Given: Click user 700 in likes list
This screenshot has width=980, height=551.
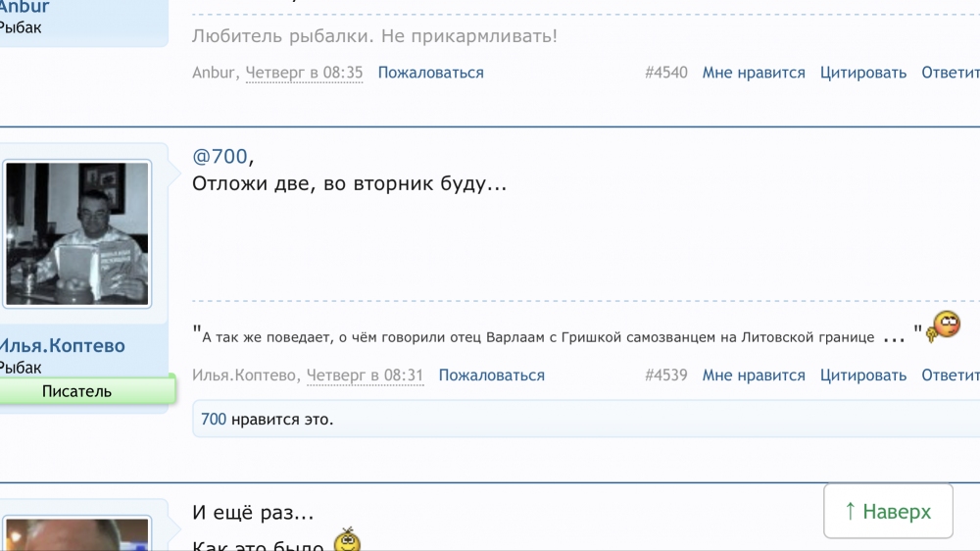Looking at the screenshot, I should coord(214,420).
